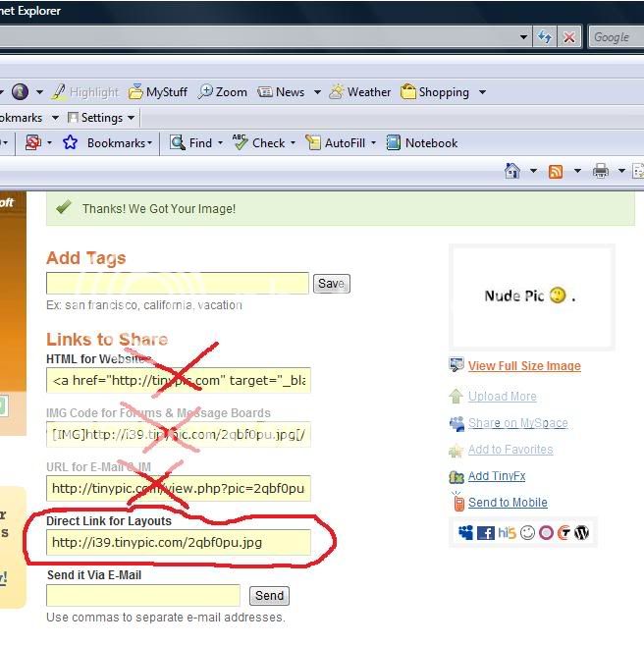
Task: Click the hi5 share icon
Action: point(506,533)
